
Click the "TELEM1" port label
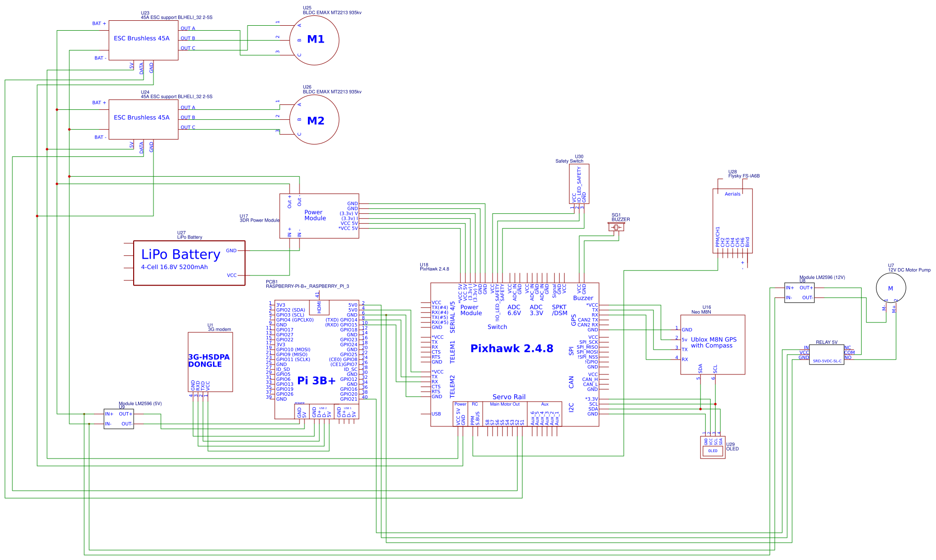tap(452, 352)
